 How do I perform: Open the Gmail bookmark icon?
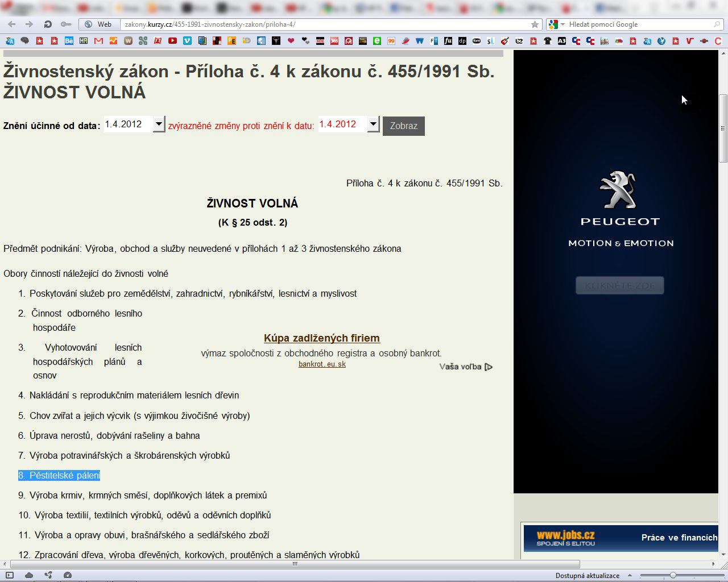(98, 41)
